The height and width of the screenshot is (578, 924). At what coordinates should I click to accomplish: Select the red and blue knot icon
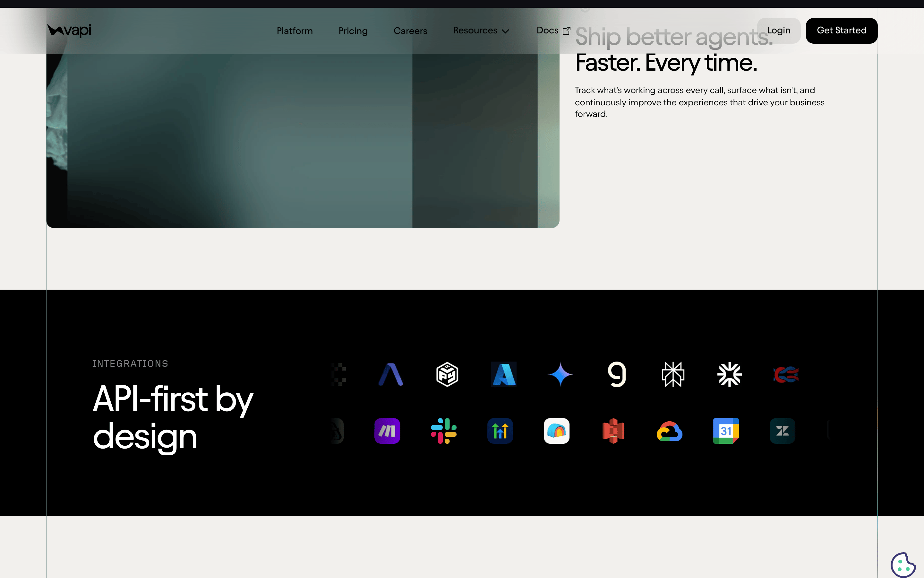(x=786, y=374)
